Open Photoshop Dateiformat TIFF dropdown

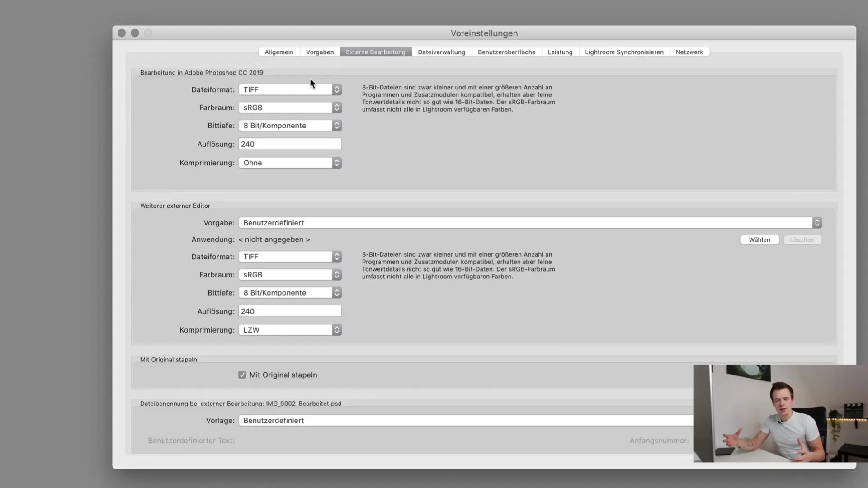(290, 89)
